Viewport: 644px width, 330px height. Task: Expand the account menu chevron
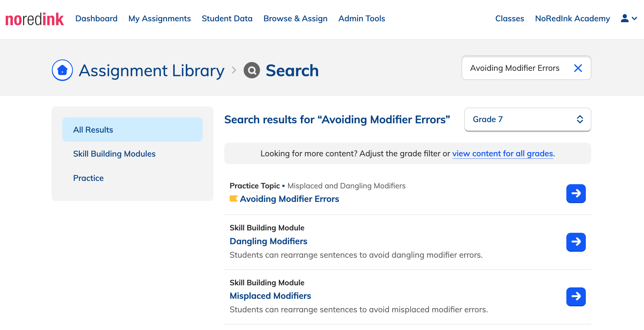634,19
